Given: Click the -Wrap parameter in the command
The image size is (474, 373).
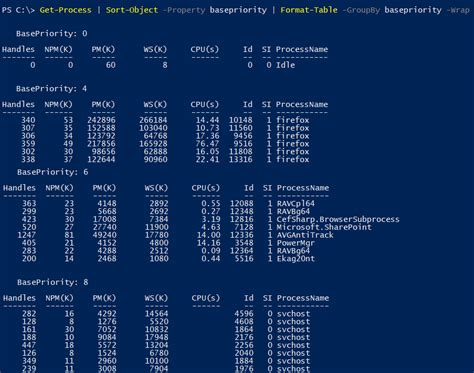Looking at the screenshot, I should tap(457, 10).
